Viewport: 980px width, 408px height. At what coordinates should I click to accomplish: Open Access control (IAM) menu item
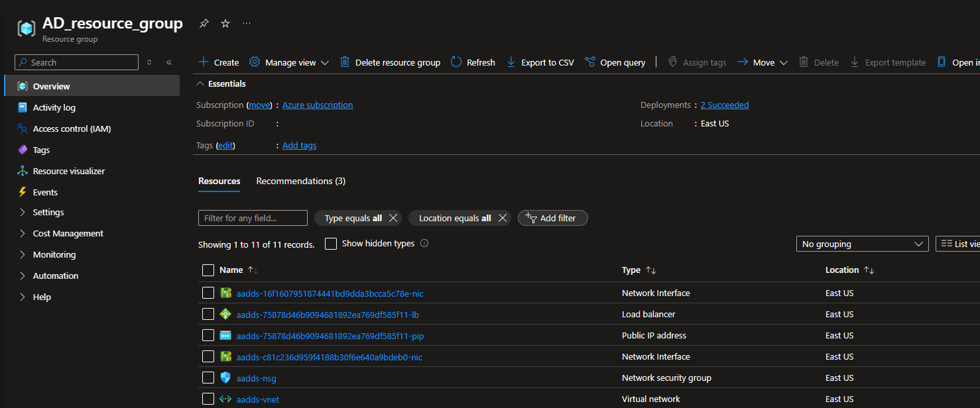[x=72, y=128]
